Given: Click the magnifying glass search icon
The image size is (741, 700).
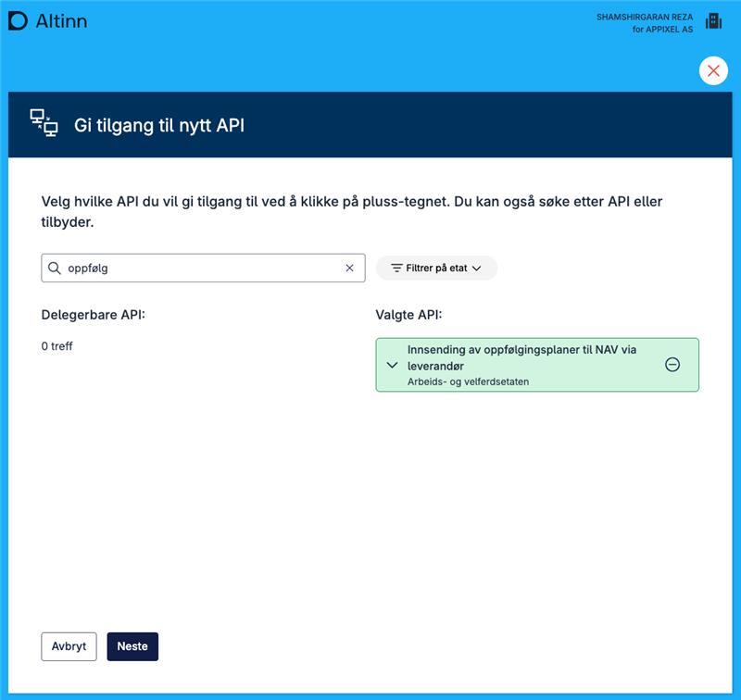Looking at the screenshot, I should click(x=55, y=268).
